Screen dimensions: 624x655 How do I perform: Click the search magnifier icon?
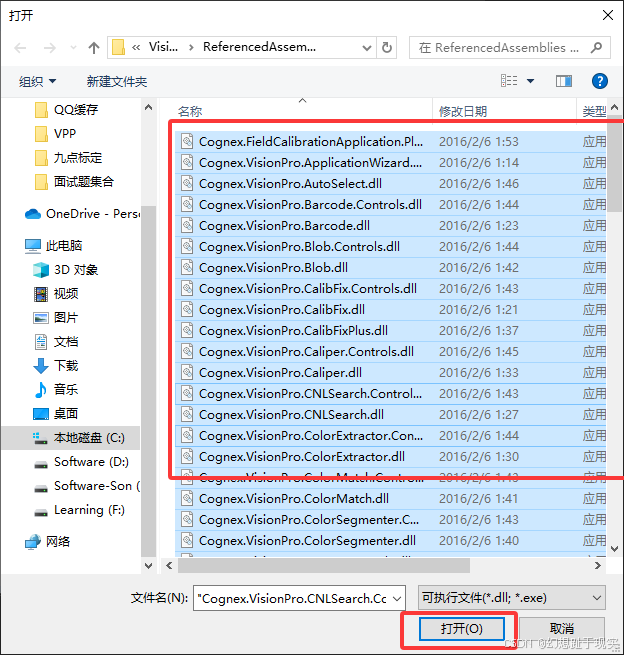click(x=596, y=48)
